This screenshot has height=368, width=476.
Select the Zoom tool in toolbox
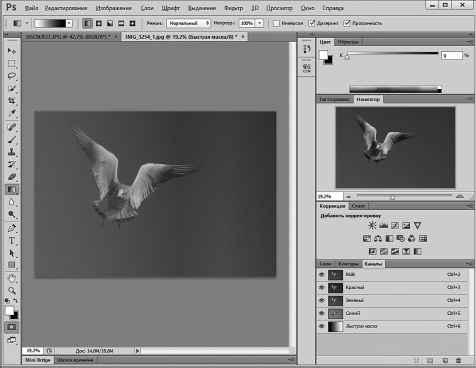click(x=12, y=290)
